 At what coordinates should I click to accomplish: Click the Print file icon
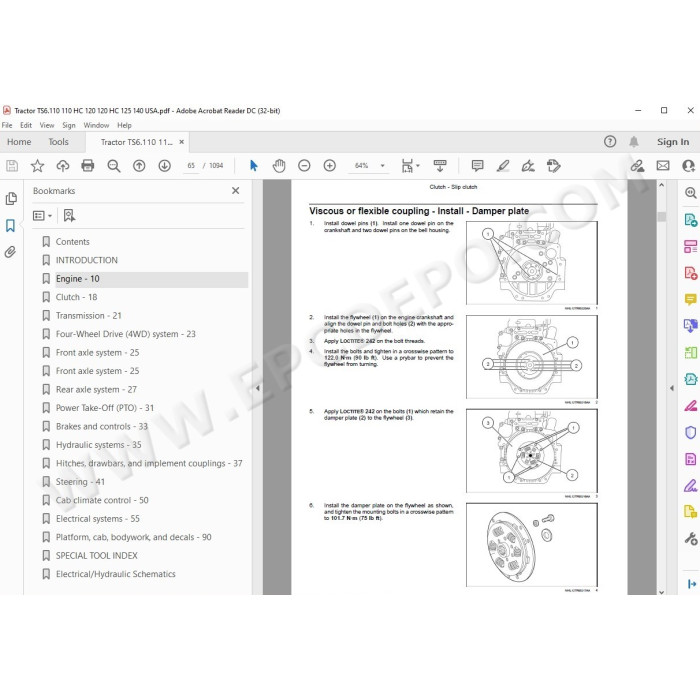[x=88, y=166]
